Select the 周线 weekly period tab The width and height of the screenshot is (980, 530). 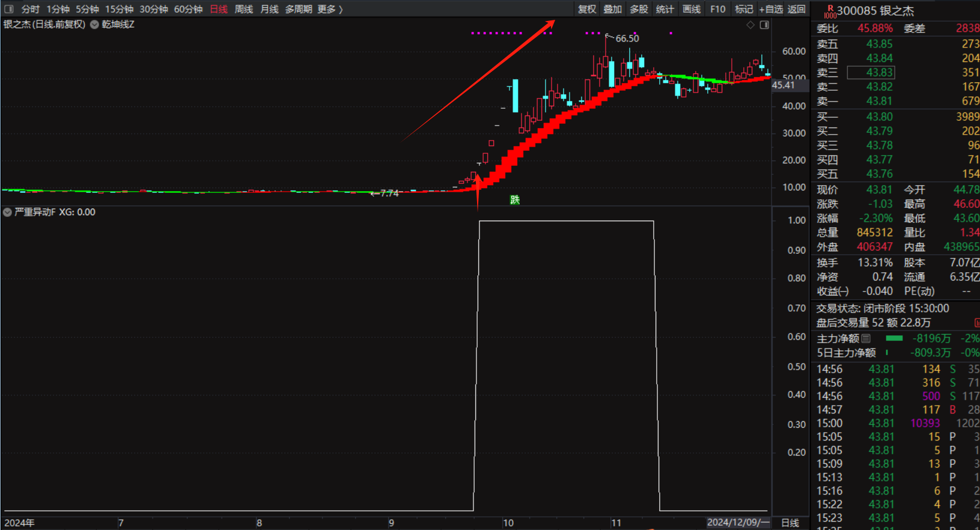(x=243, y=9)
